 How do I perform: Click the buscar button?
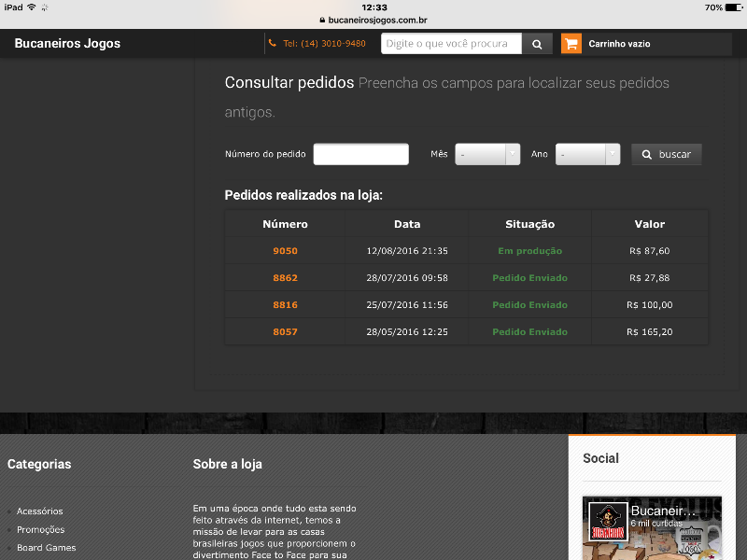pyautogui.click(x=667, y=154)
